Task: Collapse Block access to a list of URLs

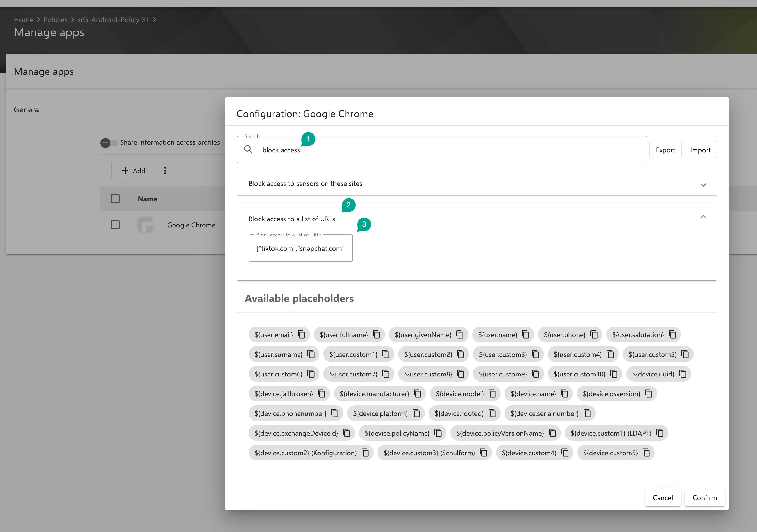Action: pyautogui.click(x=703, y=217)
